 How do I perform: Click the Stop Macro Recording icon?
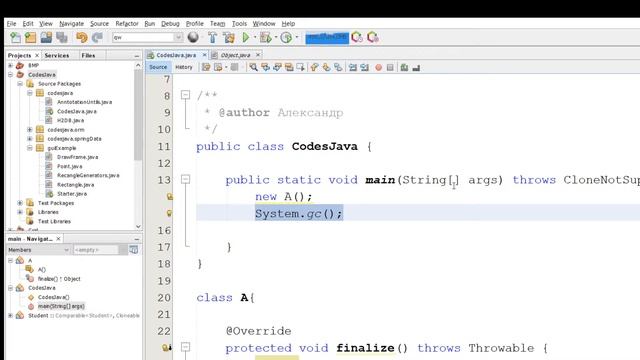(390, 67)
